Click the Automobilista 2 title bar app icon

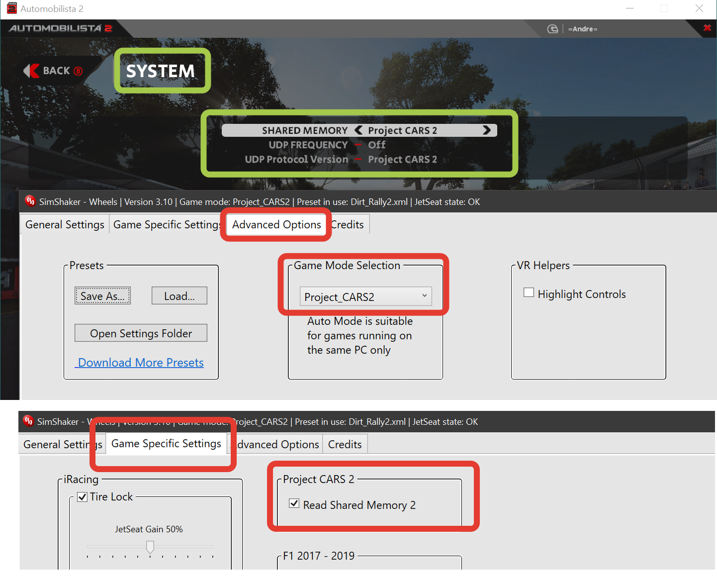click(11, 8)
